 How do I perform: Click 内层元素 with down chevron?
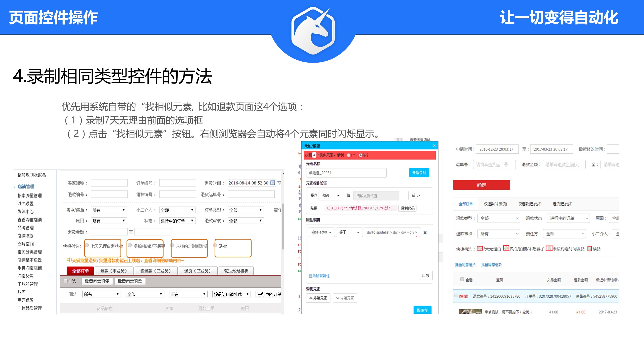[345, 298]
